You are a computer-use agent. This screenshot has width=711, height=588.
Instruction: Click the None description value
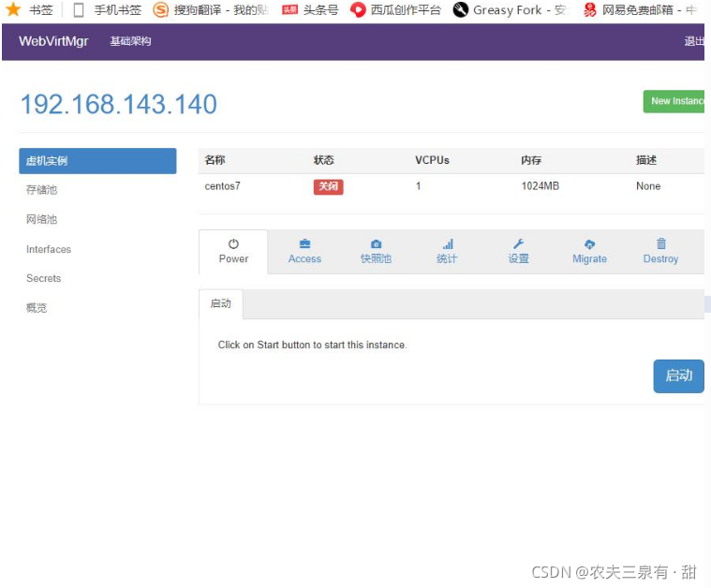click(x=648, y=186)
